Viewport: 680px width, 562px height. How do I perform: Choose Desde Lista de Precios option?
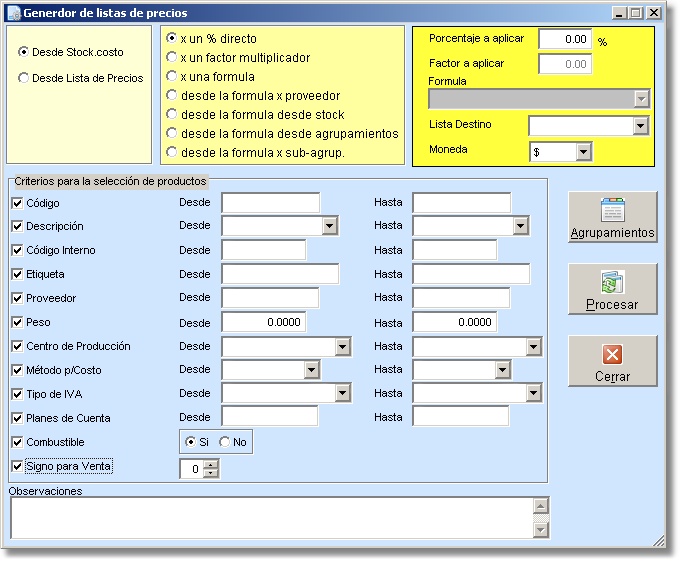tap(24, 78)
